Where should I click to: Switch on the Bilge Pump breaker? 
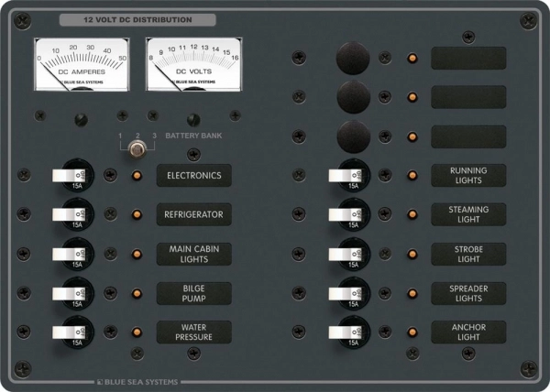point(70,293)
